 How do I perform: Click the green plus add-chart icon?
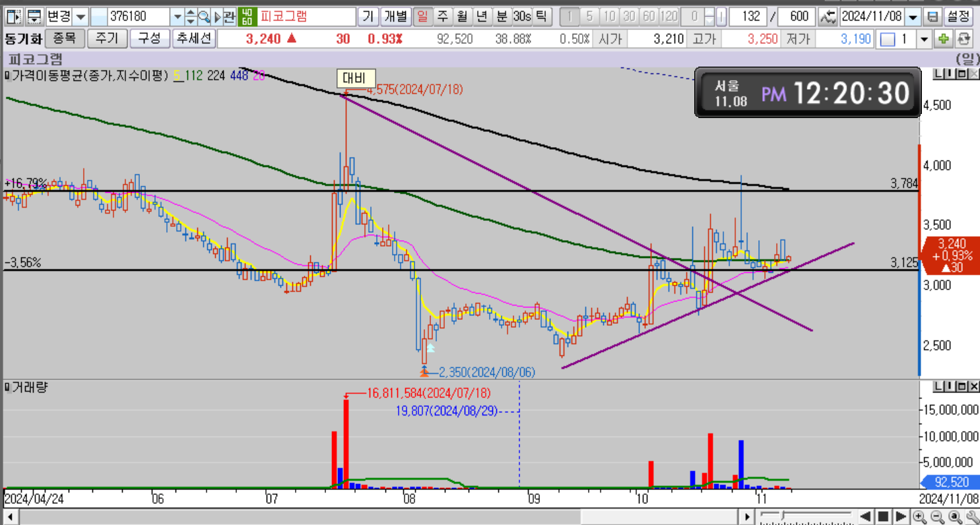944,40
